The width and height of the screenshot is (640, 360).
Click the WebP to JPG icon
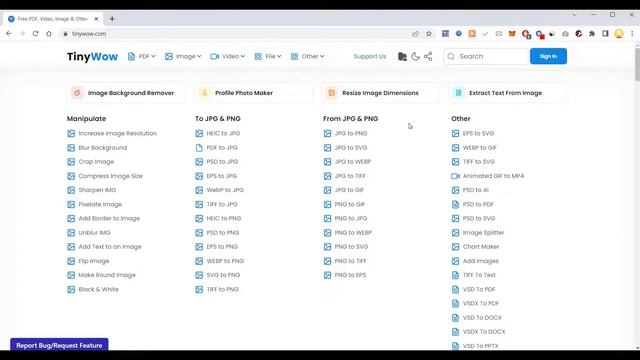coord(199,190)
